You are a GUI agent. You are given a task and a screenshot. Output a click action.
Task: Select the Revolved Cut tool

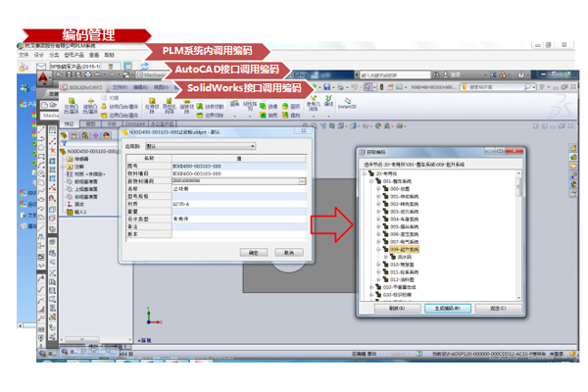187,106
